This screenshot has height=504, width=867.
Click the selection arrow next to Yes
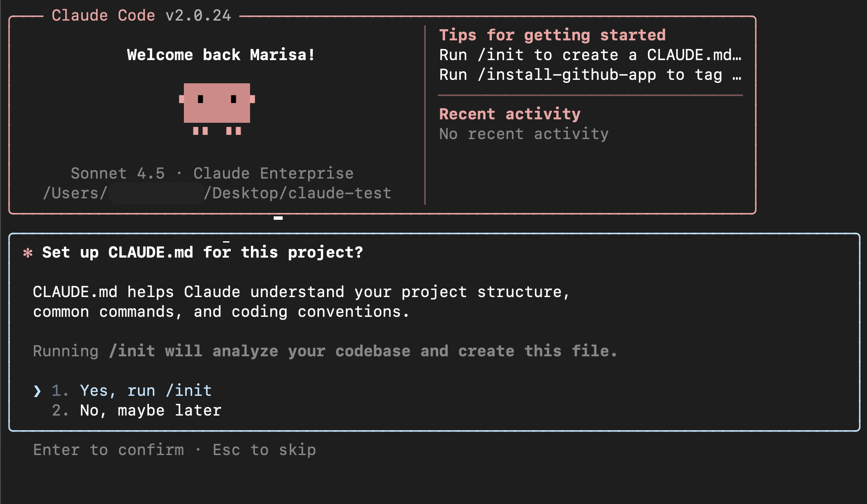(x=37, y=391)
